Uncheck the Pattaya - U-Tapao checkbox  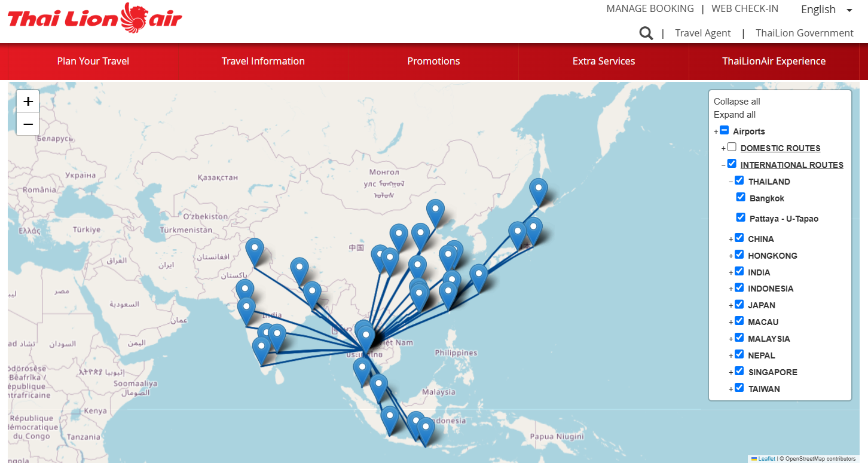click(x=741, y=217)
